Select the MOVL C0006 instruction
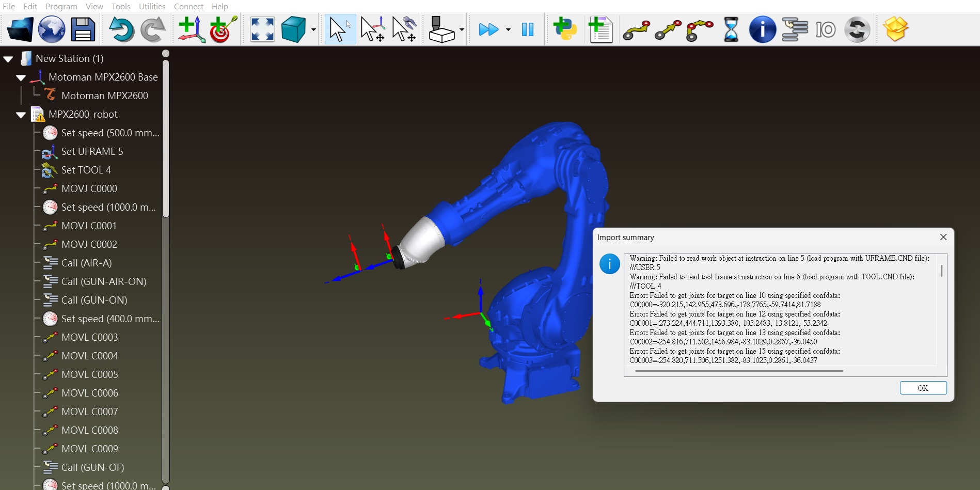This screenshot has width=980, height=490. (89, 393)
